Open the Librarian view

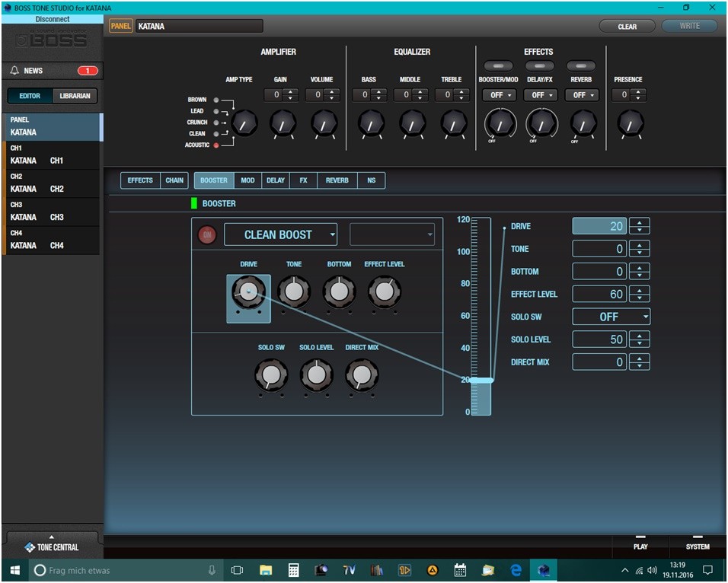point(75,96)
